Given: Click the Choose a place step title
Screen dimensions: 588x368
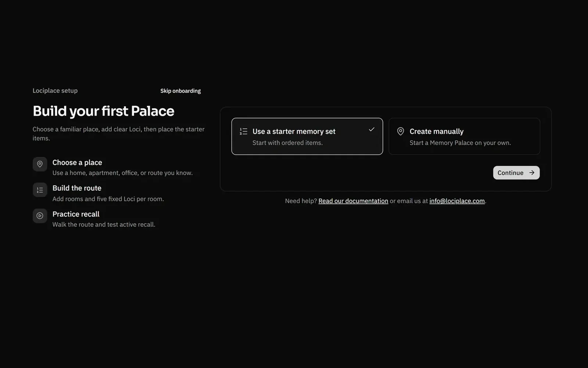Looking at the screenshot, I should pos(77,163).
